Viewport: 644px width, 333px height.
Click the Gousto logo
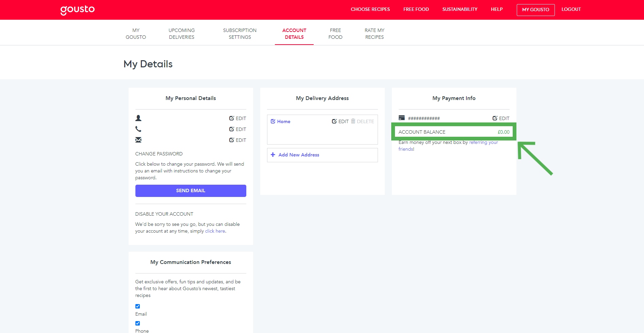[x=78, y=10]
